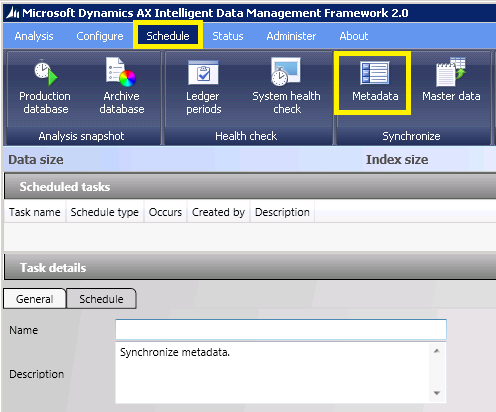The width and height of the screenshot is (496, 412).
Task: Switch to the General task details tab
Action: (x=35, y=299)
